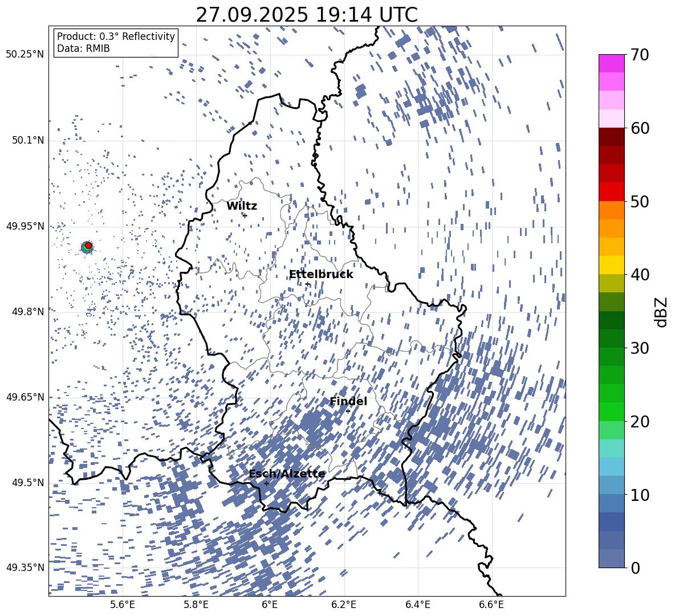Click the 5.8°E longitude label
The height and width of the screenshot is (616, 675).
(x=196, y=605)
